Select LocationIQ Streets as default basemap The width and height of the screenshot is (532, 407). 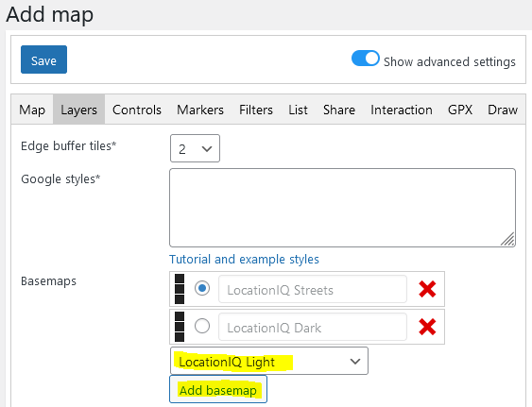pyautogui.click(x=202, y=288)
